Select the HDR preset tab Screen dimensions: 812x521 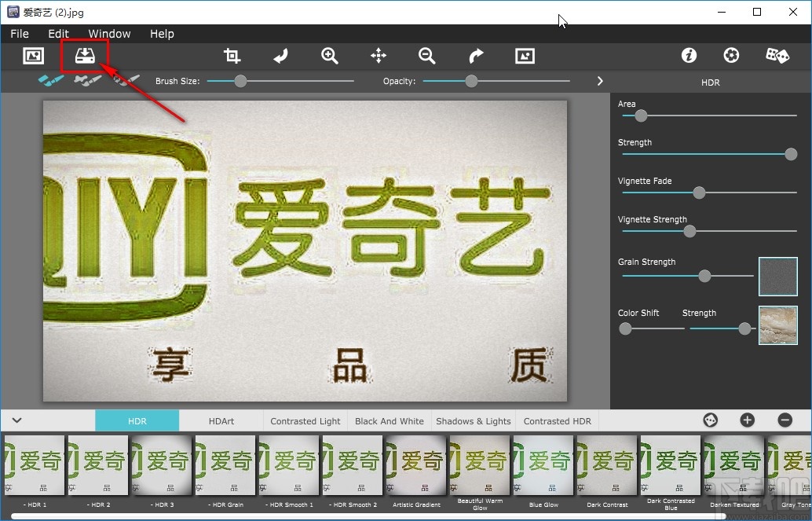(x=137, y=421)
